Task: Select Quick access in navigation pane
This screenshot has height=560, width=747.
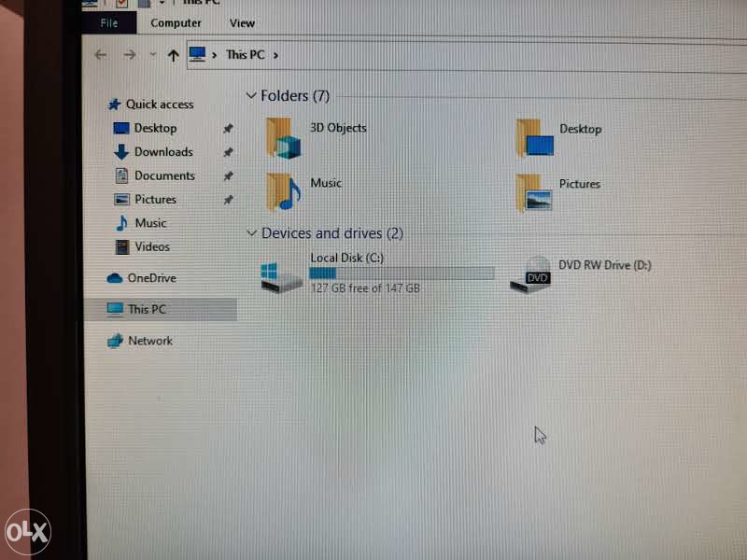Action: (160, 105)
